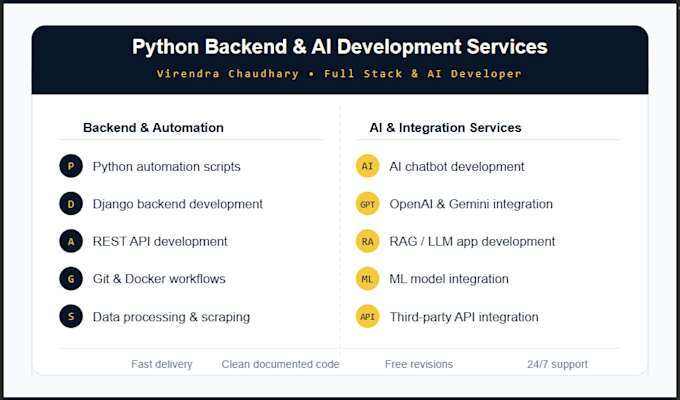Click the yellow AI chatbot icon
This screenshot has width=680, height=400.
[367, 166]
